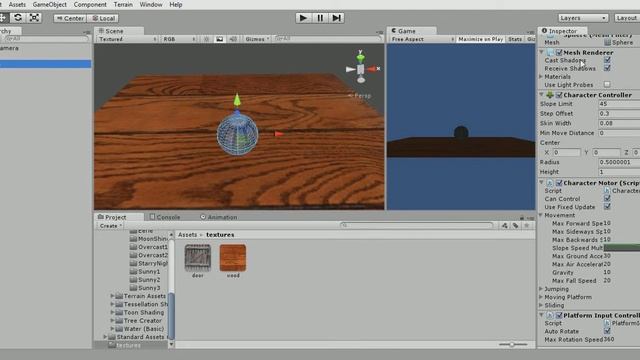This screenshot has width=640, height=360.
Task: Switch to the Console tab
Action: 165,217
